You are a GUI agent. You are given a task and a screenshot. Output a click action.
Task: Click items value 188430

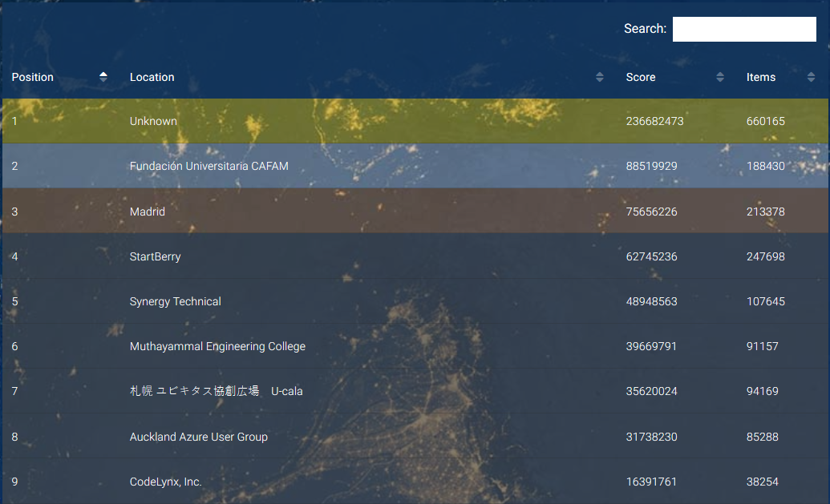tap(765, 166)
